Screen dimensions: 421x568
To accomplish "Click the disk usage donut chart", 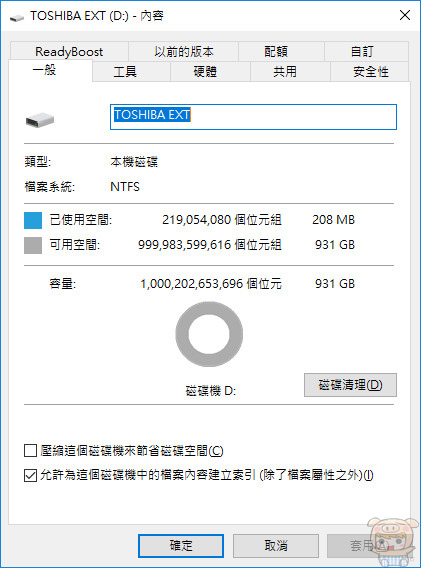I will tap(209, 334).
